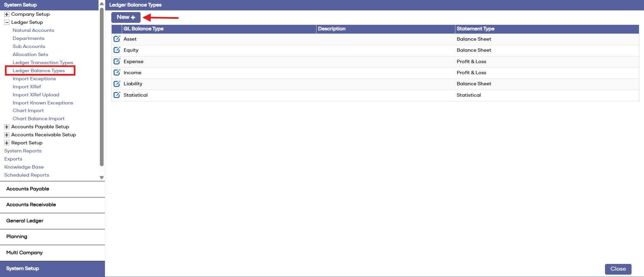Select the Liability balance type name
The image size is (644, 277).
tap(133, 84)
